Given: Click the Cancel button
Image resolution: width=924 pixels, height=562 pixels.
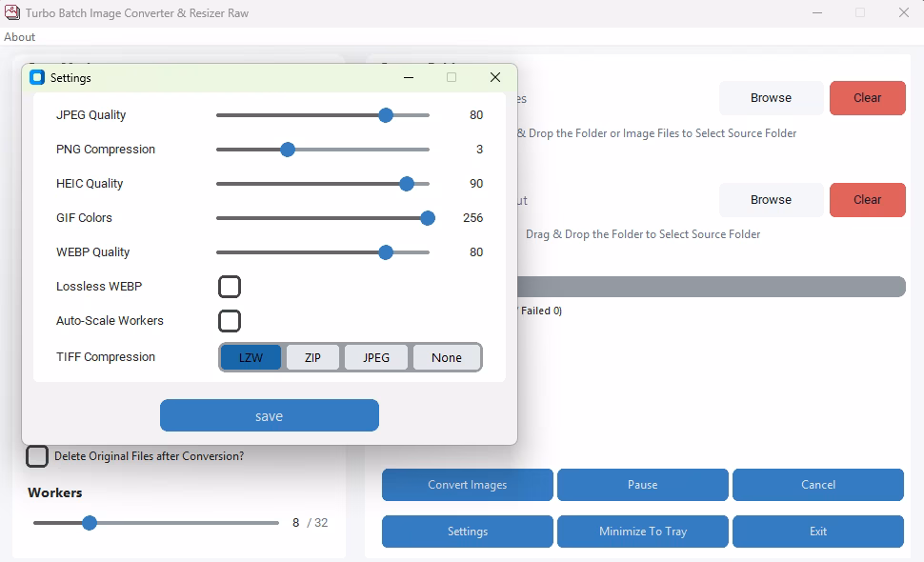Looking at the screenshot, I should pyautogui.click(x=818, y=485).
